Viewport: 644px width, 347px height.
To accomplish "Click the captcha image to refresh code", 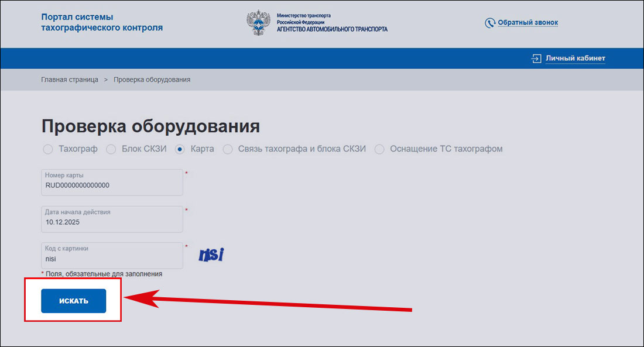I will [x=211, y=255].
